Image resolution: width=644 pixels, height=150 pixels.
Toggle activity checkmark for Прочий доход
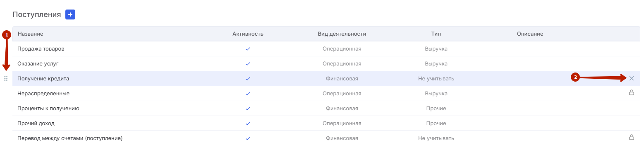(x=248, y=123)
